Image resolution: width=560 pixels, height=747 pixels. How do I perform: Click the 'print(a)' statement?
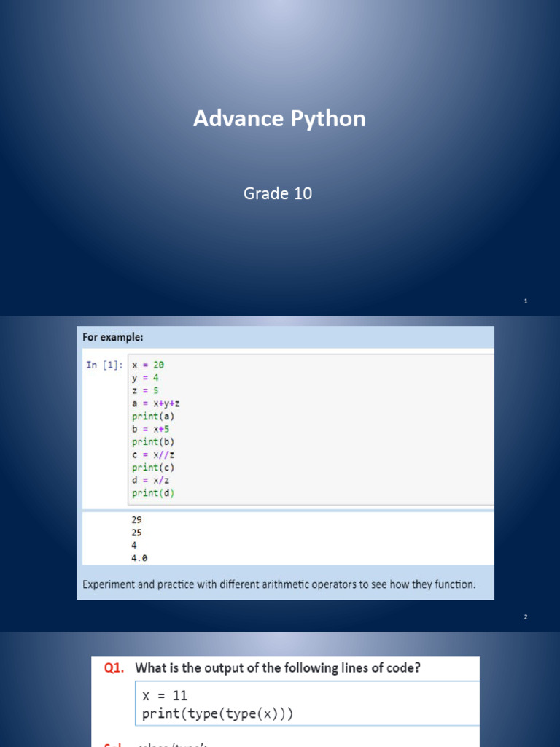point(153,416)
